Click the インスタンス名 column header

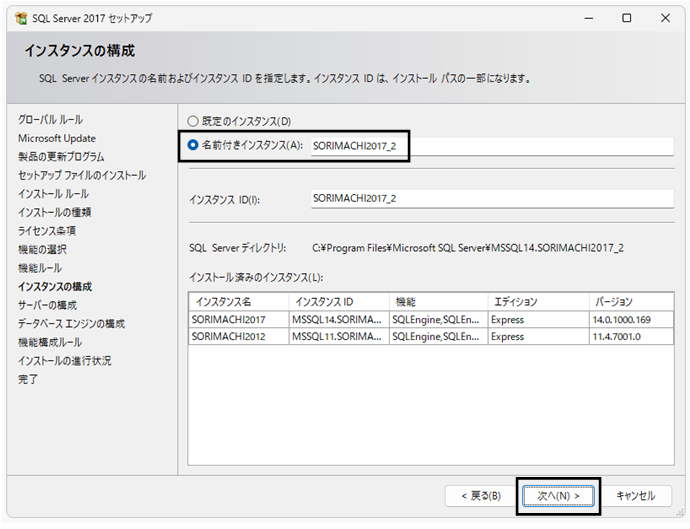point(239,302)
